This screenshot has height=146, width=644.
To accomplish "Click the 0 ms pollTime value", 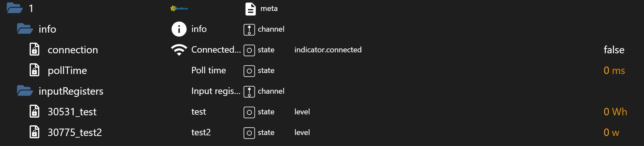I will 614,70.
